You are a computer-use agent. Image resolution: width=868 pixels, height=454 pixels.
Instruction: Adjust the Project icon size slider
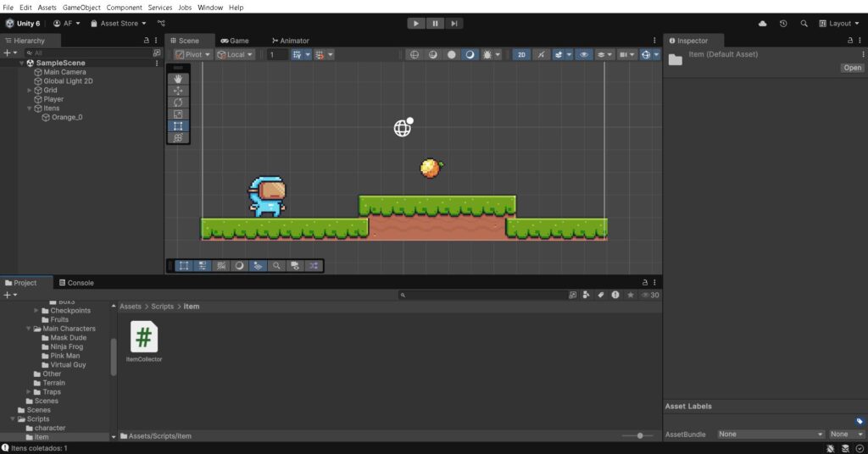click(x=639, y=435)
